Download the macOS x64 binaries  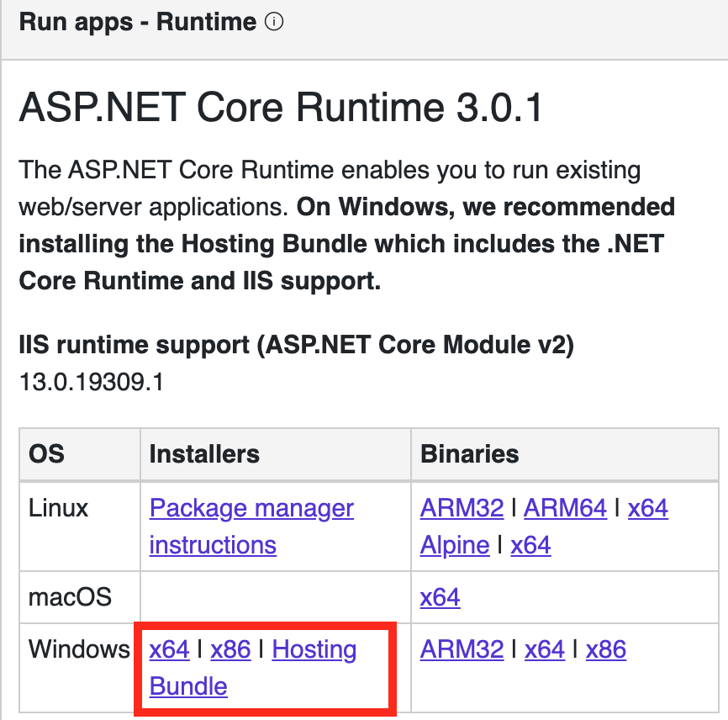pos(440,597)
